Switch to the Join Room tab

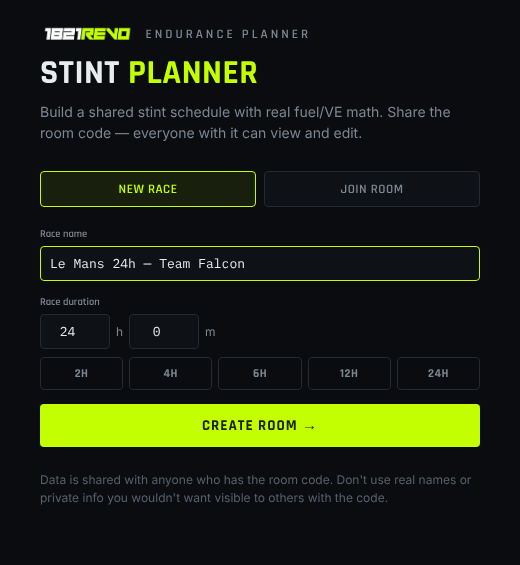[372, 189]
